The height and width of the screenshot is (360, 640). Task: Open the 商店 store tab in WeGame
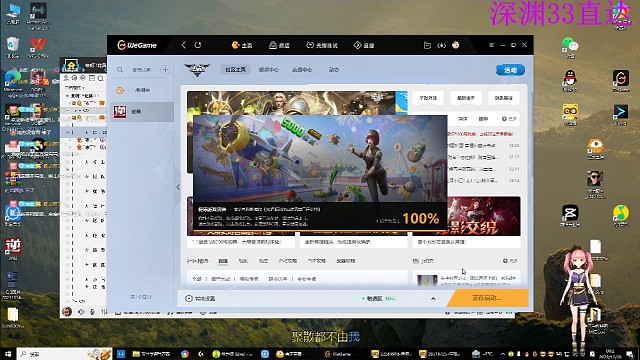click(279, 45)
